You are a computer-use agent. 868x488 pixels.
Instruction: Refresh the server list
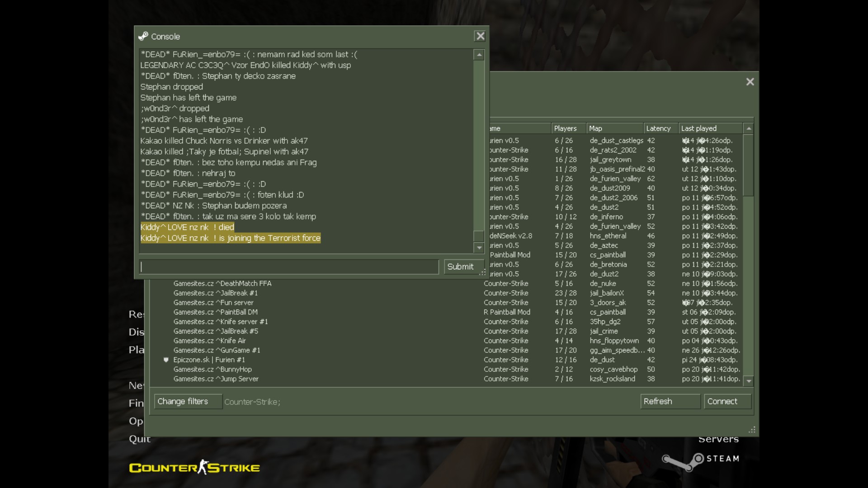(x=670, y=401)
